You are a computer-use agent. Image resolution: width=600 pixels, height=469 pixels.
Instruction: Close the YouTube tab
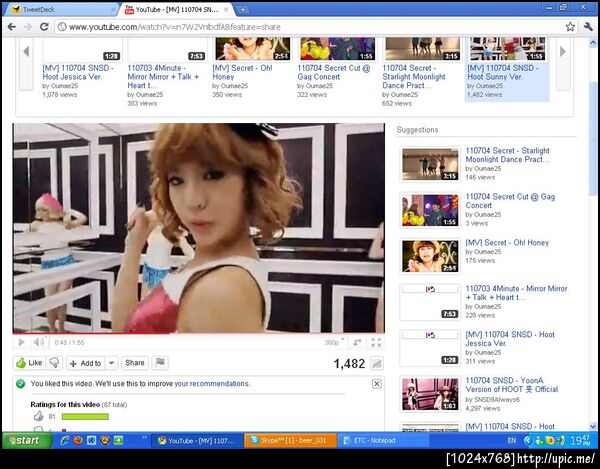pyautogui.click(x=226, y=10)
